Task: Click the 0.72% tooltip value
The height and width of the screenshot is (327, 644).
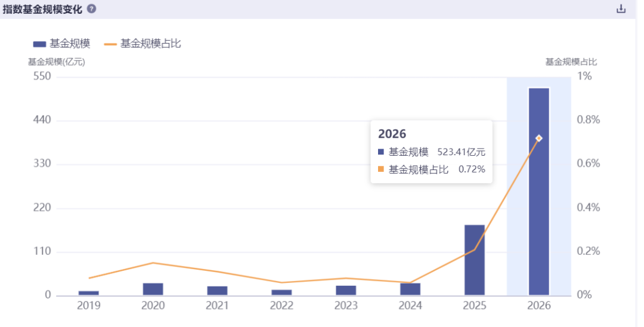Action: pyautogui.click(x=472, y=169)
